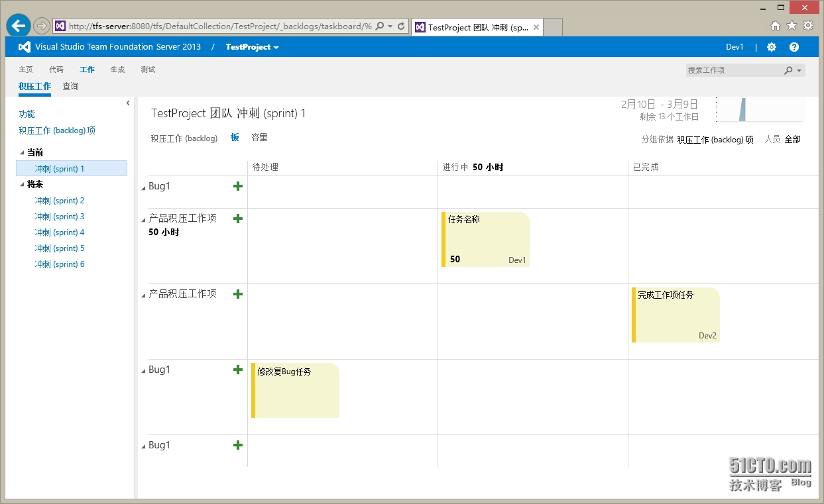The height and width of the screenshot is (504, 824).
Task: Switch to 积压工作 (backlog) sprint view
Action: pos(184,138)
